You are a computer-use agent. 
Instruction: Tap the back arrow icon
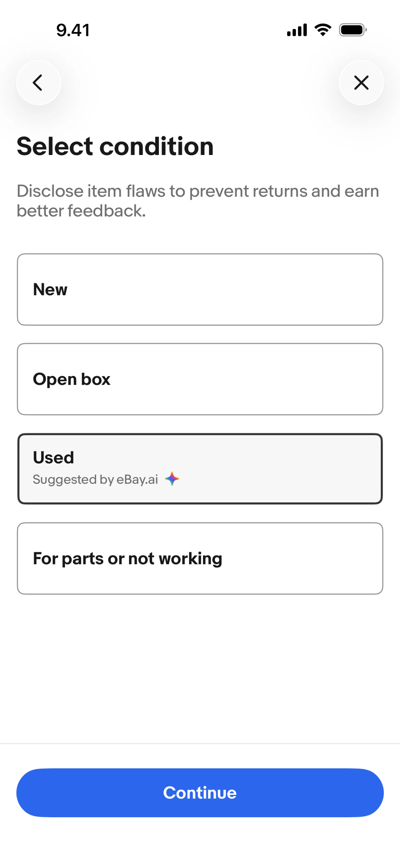click(x=38, y=83)
